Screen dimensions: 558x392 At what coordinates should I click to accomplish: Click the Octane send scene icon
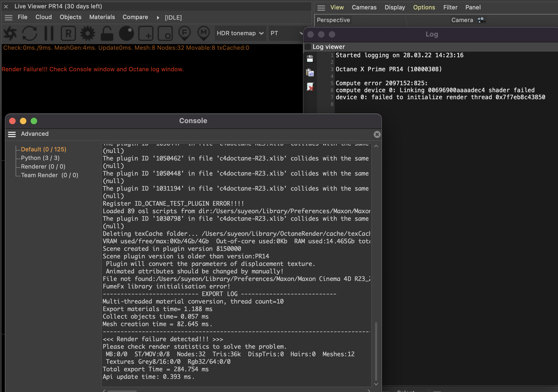click(x=10, y=33)
